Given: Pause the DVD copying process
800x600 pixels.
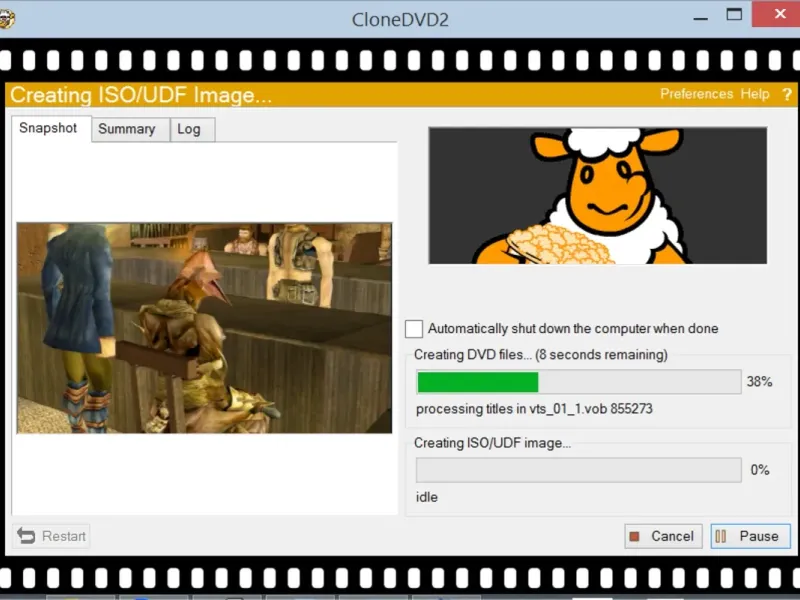Looking at the screenshot, I should tap(751, 536).
